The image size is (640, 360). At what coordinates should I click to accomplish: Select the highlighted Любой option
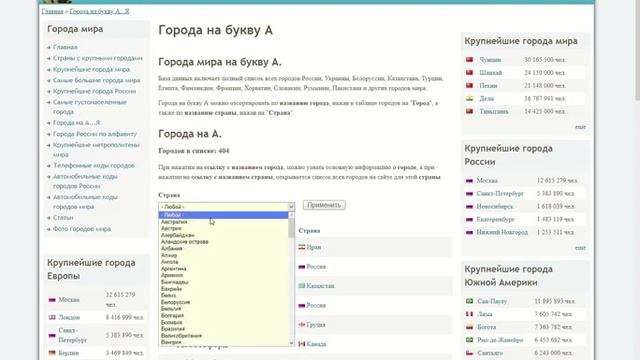223,215
